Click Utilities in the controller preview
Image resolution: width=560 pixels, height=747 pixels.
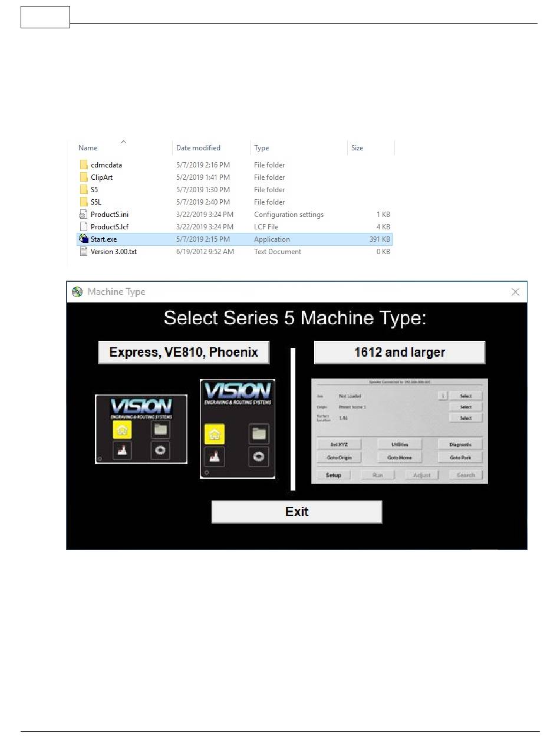point(400,445)
